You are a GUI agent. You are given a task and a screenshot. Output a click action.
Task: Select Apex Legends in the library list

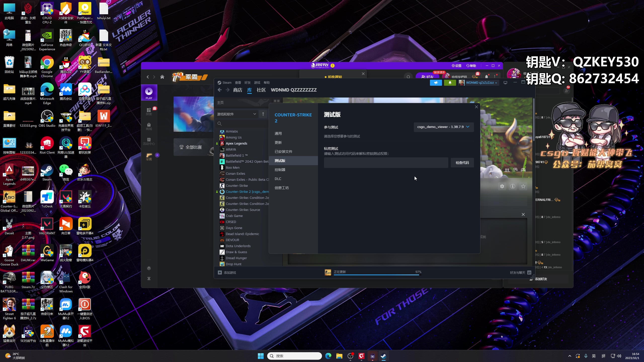(236, 144)
